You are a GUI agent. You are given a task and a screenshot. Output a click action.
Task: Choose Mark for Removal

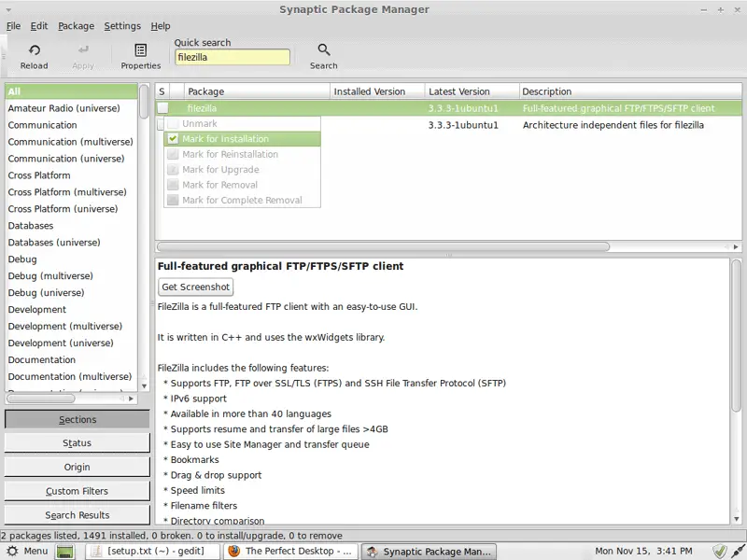tap(242, 185)
